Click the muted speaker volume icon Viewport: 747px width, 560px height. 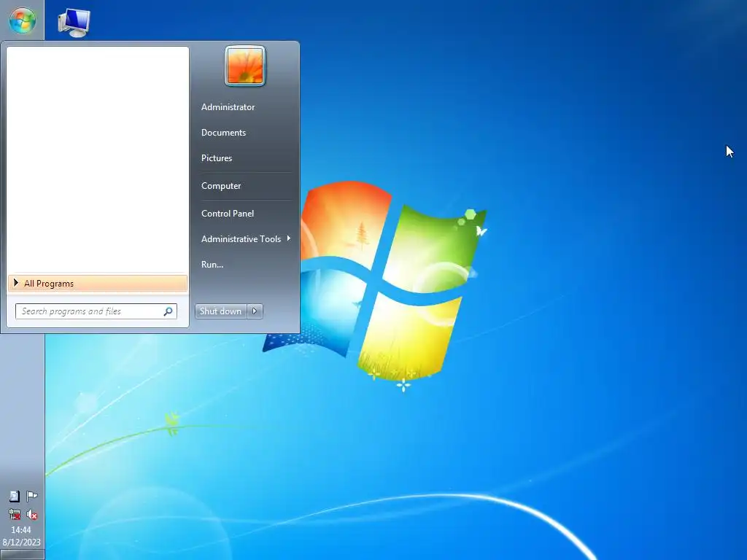[32, 514]
